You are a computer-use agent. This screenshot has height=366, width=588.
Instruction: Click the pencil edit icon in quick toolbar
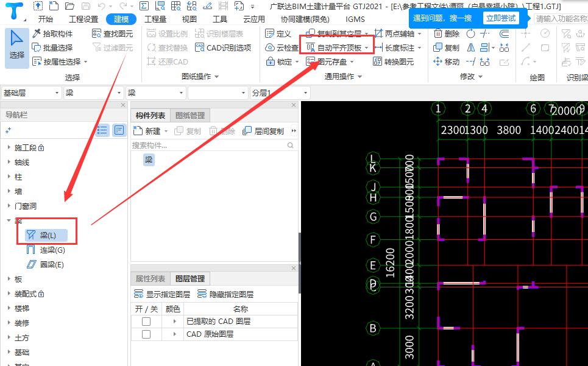point(207,5)
